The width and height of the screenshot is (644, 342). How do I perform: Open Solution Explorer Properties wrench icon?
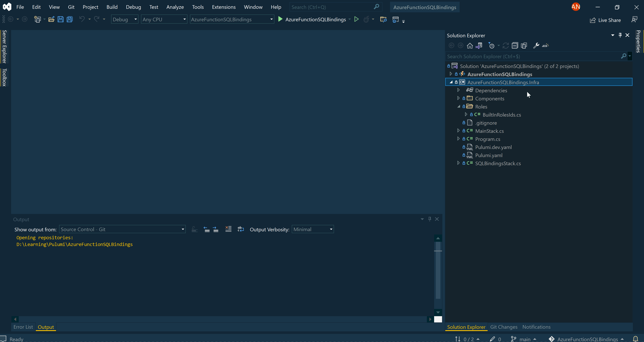point(536,45)
